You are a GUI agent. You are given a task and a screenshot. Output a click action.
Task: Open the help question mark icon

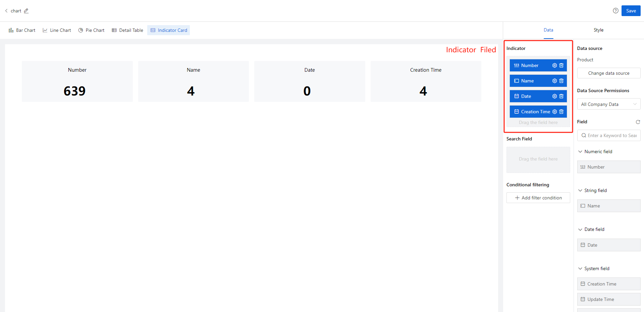(615, 11)
